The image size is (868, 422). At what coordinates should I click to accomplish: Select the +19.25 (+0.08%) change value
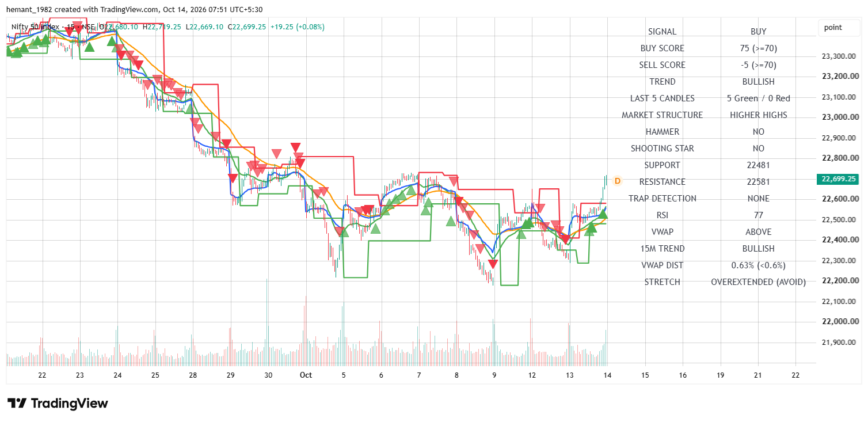pos(298,26)
